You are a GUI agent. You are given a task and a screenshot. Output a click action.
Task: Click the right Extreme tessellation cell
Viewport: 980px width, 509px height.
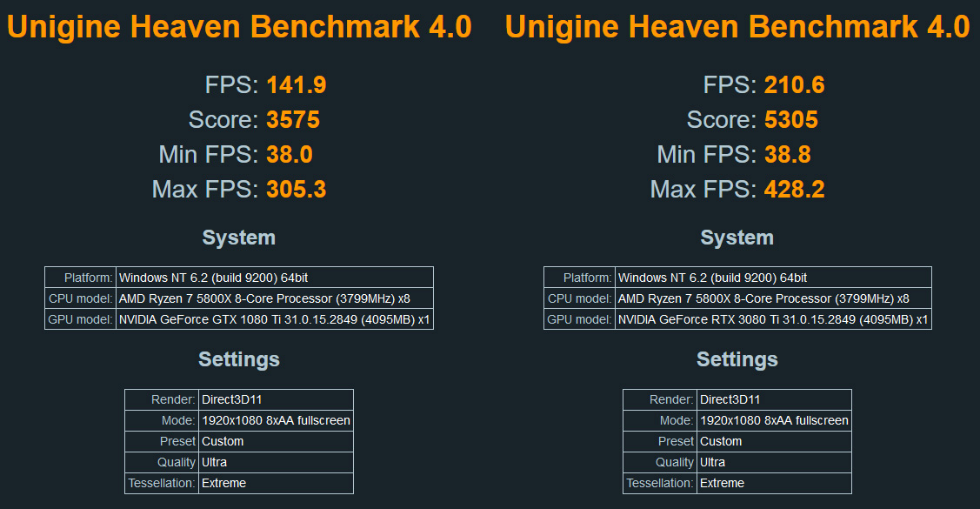click(774, 484)
